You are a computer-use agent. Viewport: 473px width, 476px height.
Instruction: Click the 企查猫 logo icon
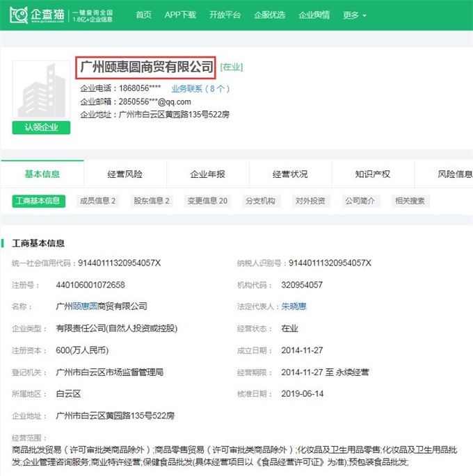[19, 15]
